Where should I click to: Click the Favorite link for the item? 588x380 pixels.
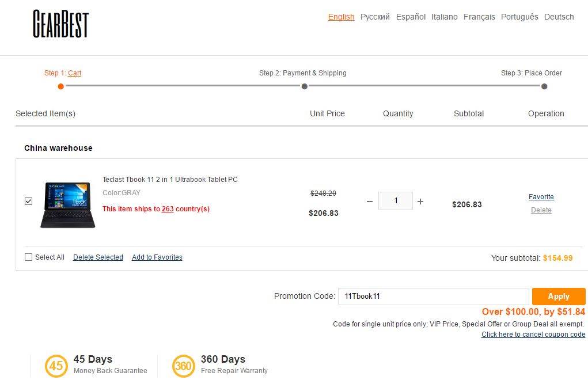coord(541,197)
